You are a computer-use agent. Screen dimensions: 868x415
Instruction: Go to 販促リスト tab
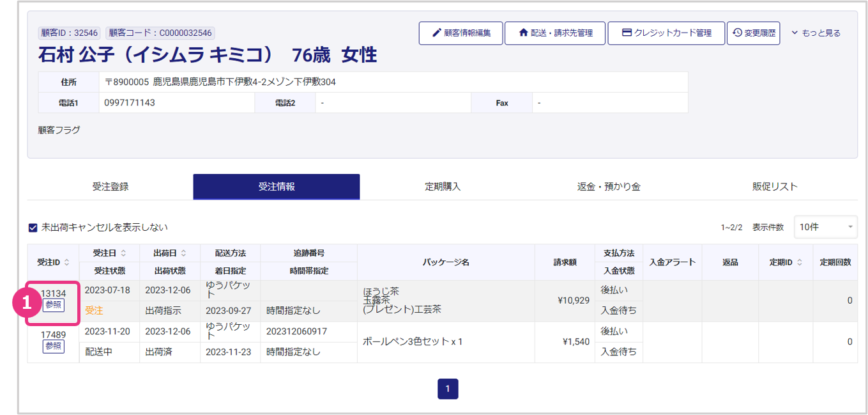pyautogui.click(x=775, y=187)
